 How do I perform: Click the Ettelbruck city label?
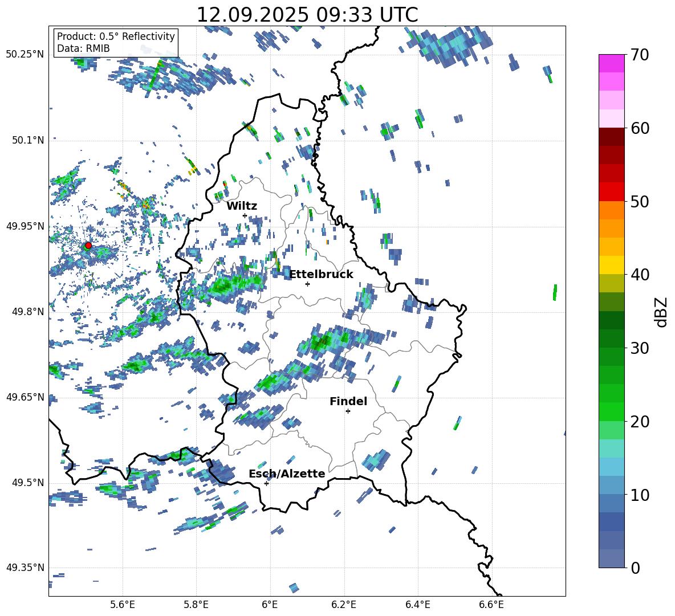coord(321,274)
